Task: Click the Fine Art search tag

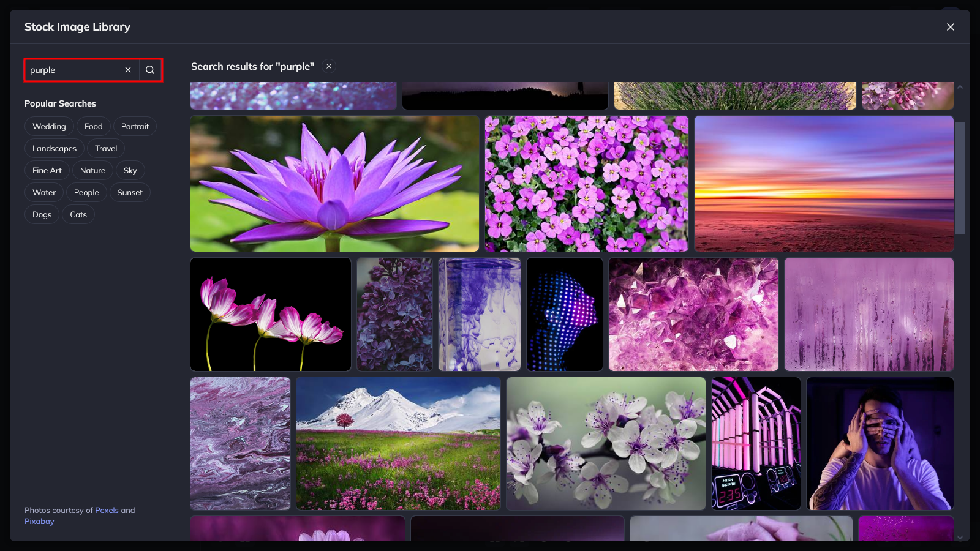Action: tap(47, 170)
